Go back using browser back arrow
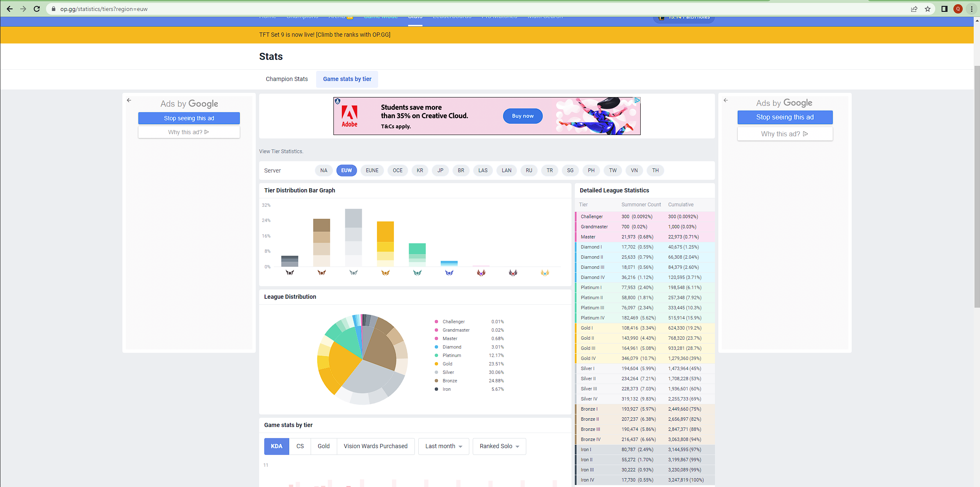Image resolution: width=980 pixels, height=487 pixels. 9,9
